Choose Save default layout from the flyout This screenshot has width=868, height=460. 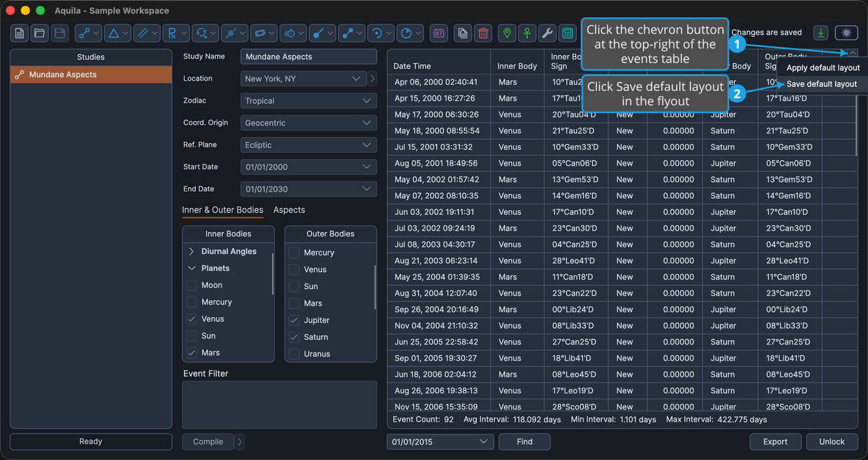(x=822, y=84)
